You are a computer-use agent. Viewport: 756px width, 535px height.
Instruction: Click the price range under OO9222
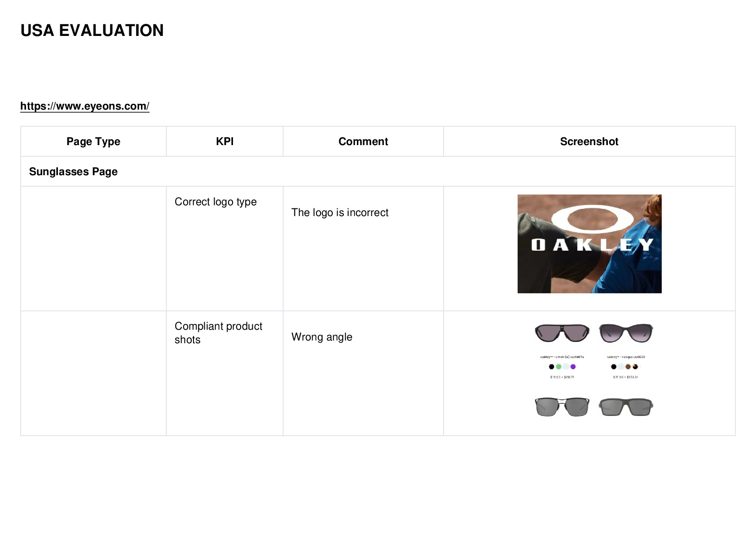626,377
